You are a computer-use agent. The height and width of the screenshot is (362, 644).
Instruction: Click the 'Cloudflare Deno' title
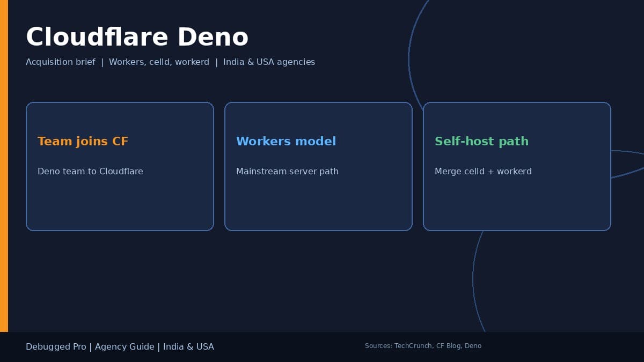click(137, 38)
